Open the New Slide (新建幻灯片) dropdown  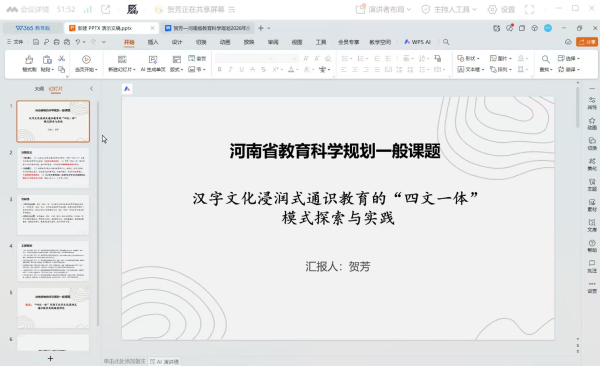[x=122, y=69]
